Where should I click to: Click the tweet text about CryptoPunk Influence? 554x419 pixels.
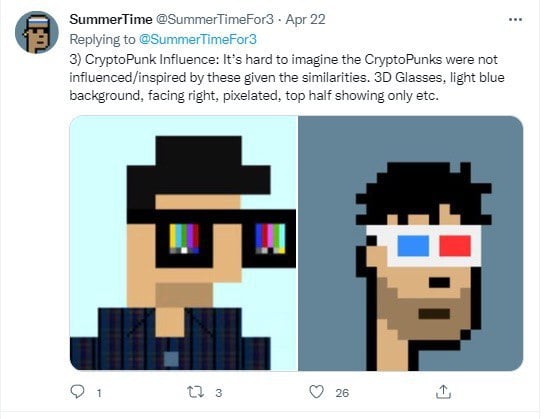point(287,77)
